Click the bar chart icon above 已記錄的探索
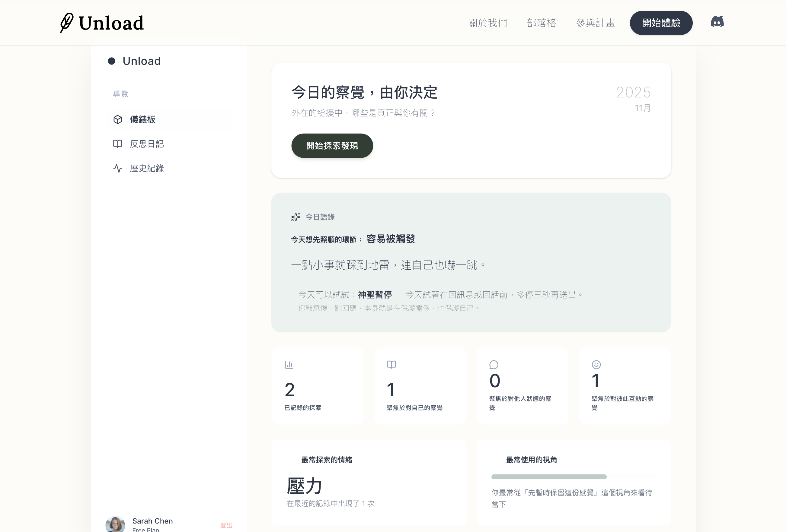This screenshot has height=532, width=786. [x=289, y=365]
